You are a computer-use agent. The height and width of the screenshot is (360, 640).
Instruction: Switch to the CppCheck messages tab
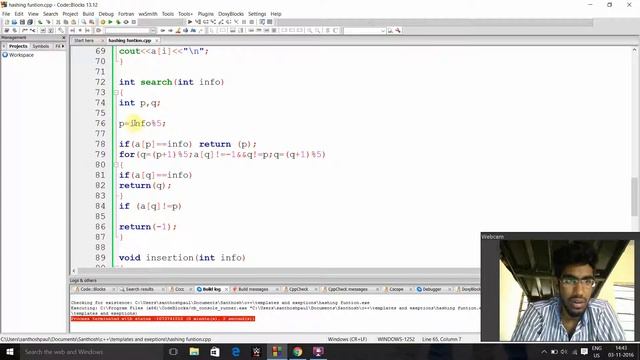pos(348,289)
